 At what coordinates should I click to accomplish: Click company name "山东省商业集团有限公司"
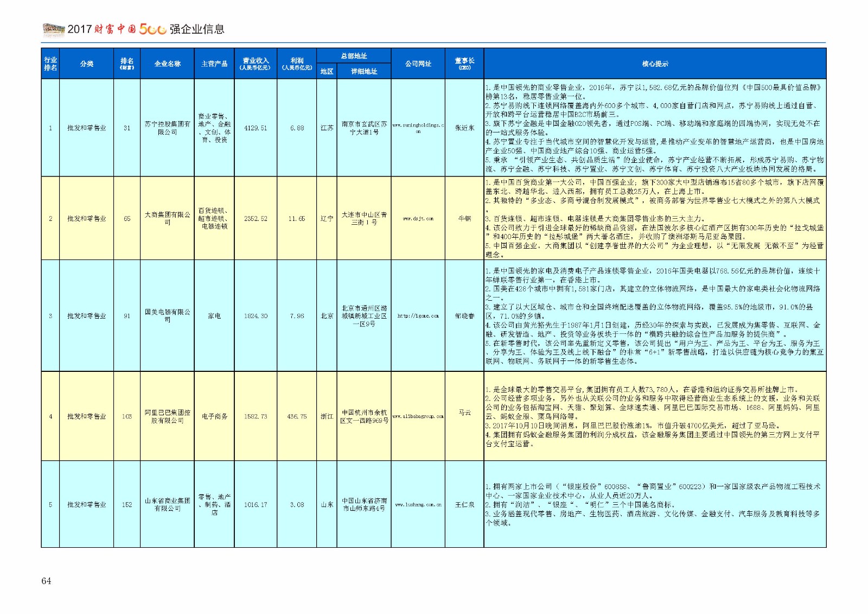pos(167,504)
